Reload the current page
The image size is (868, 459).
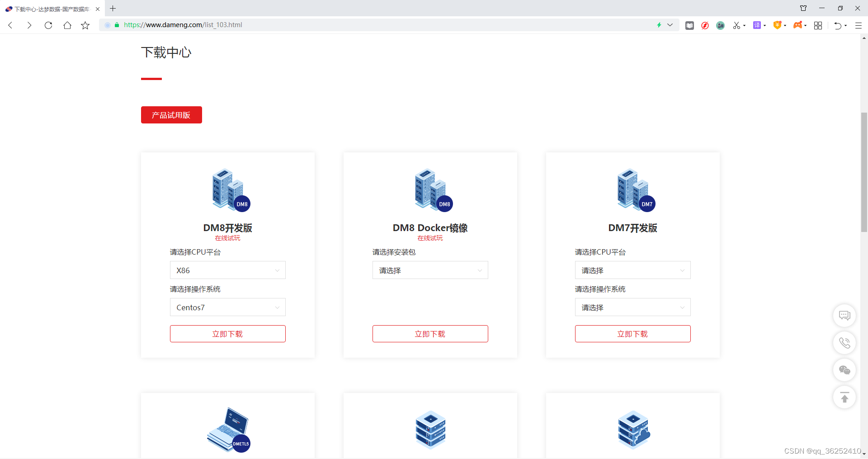pos(48,25)
